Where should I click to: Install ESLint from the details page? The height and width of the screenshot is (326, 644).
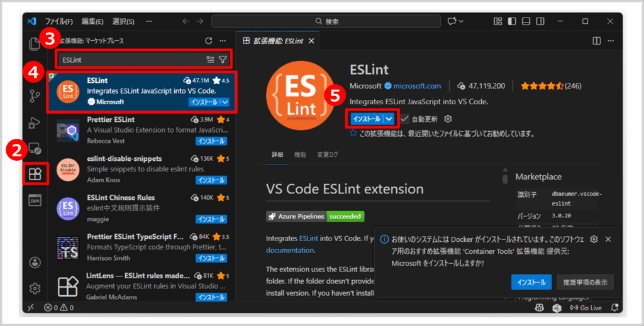[367, 119]
